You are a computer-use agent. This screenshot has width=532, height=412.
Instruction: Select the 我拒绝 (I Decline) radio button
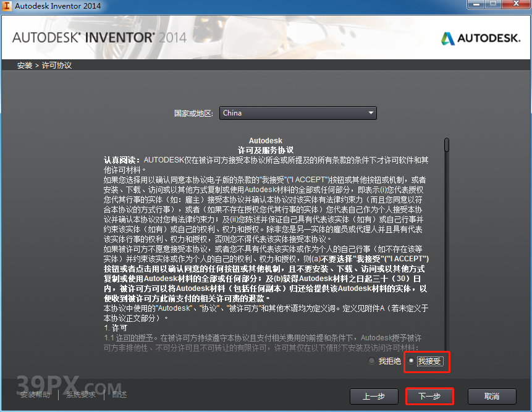coord(371,361)
